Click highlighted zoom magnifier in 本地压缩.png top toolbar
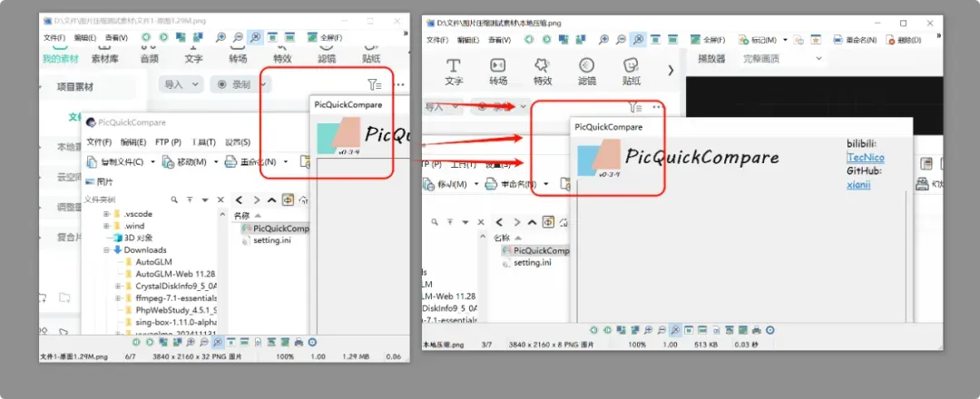 (638, 39)
